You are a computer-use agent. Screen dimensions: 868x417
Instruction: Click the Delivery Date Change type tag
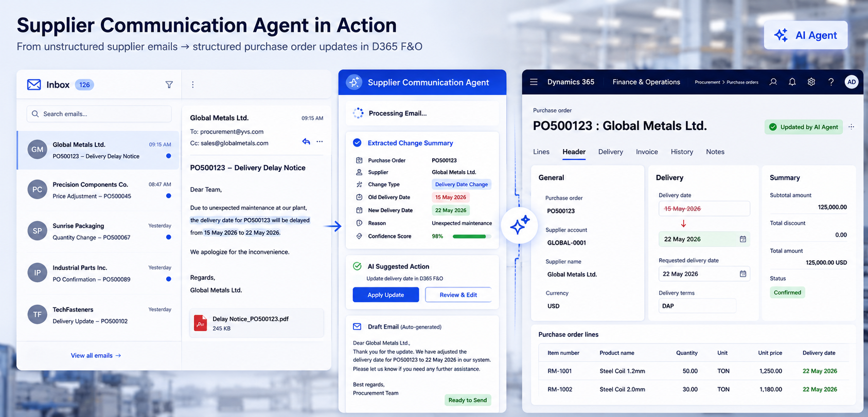[x=462, y=184]
